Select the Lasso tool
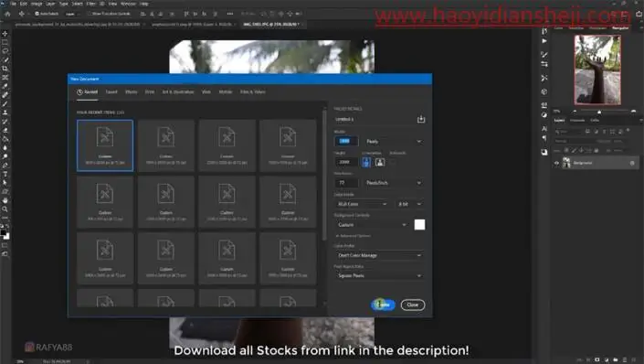The height and width of the screenshot is (364, 644). pyautogui.click(x=5, y=51)
